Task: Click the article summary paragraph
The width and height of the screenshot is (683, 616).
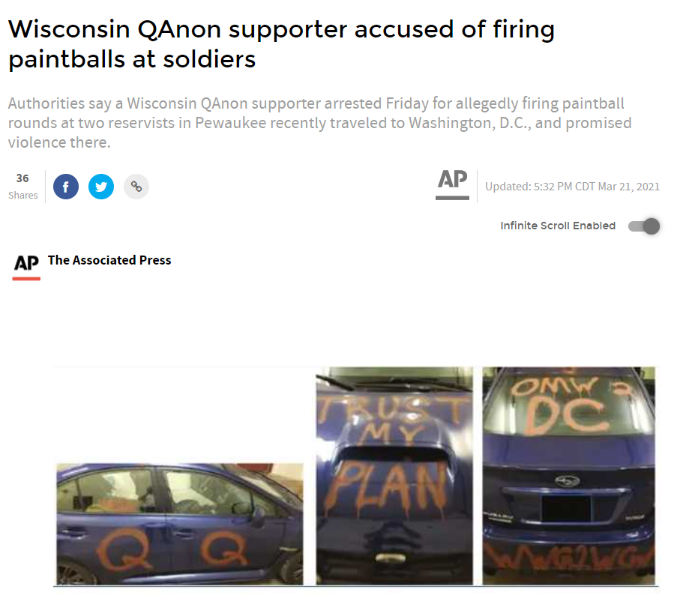Action: [x=319, y=123]
